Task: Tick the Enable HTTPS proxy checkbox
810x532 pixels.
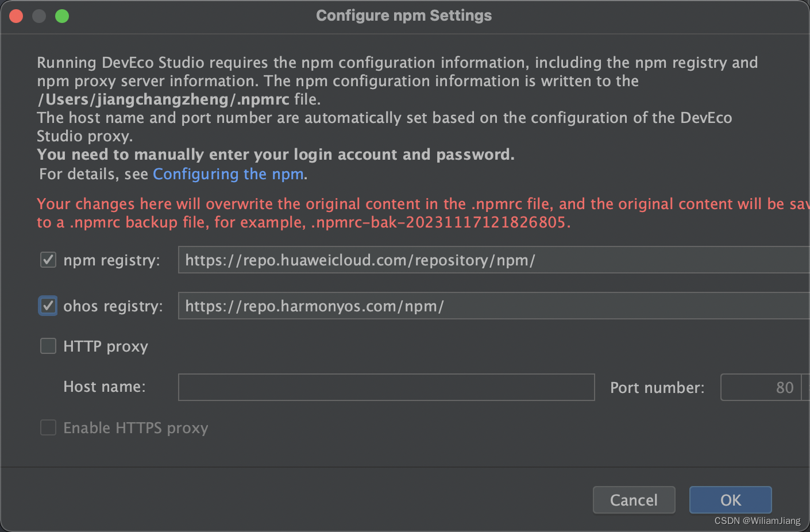Action: [x=48, y=427]
